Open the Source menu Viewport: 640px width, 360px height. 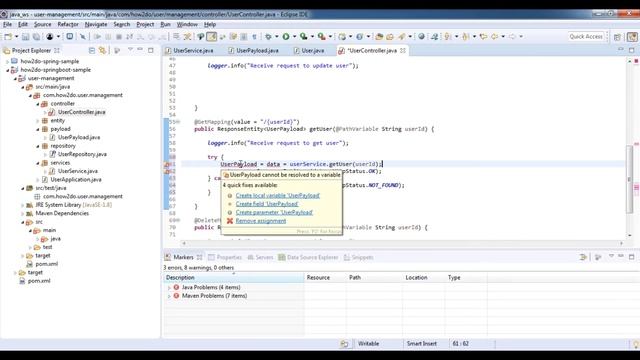(42, 24)
